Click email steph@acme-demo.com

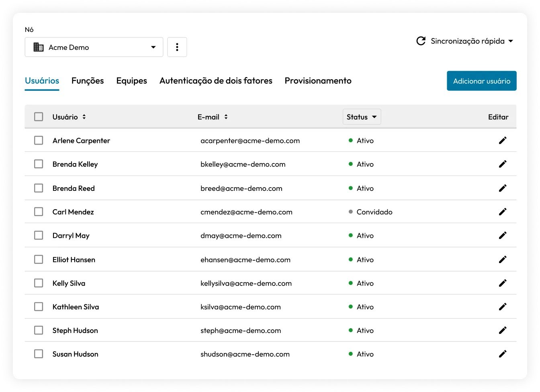241,331
